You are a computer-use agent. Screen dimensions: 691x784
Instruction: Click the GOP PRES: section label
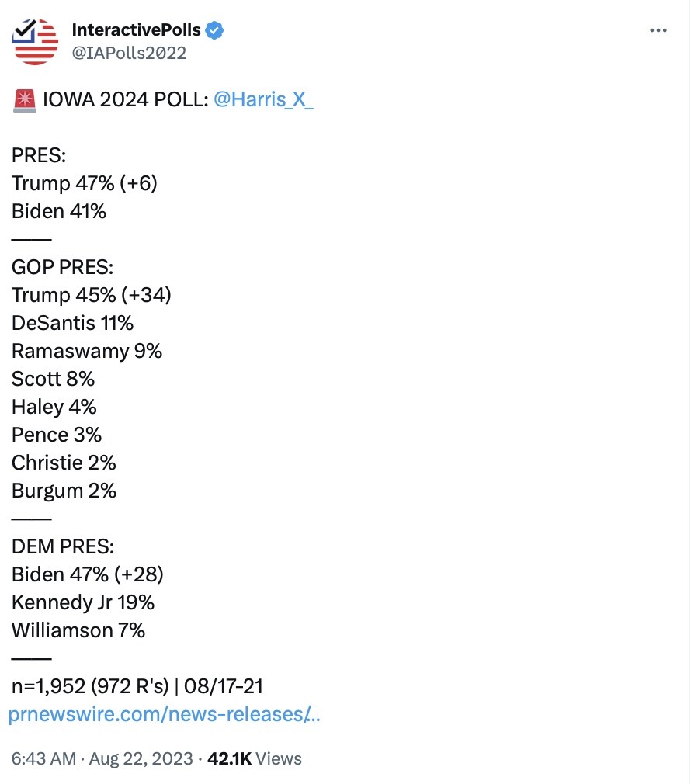click(x=62, y=267)
